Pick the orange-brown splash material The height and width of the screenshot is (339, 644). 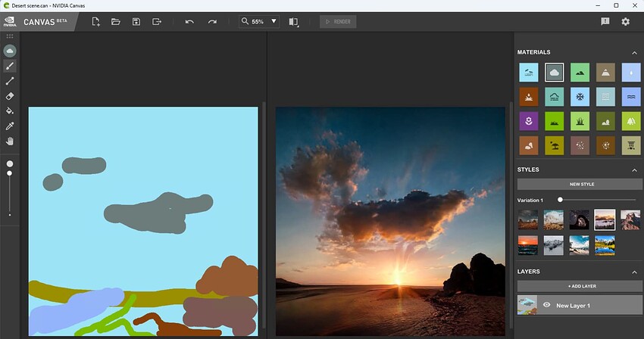tap(529, 97)
